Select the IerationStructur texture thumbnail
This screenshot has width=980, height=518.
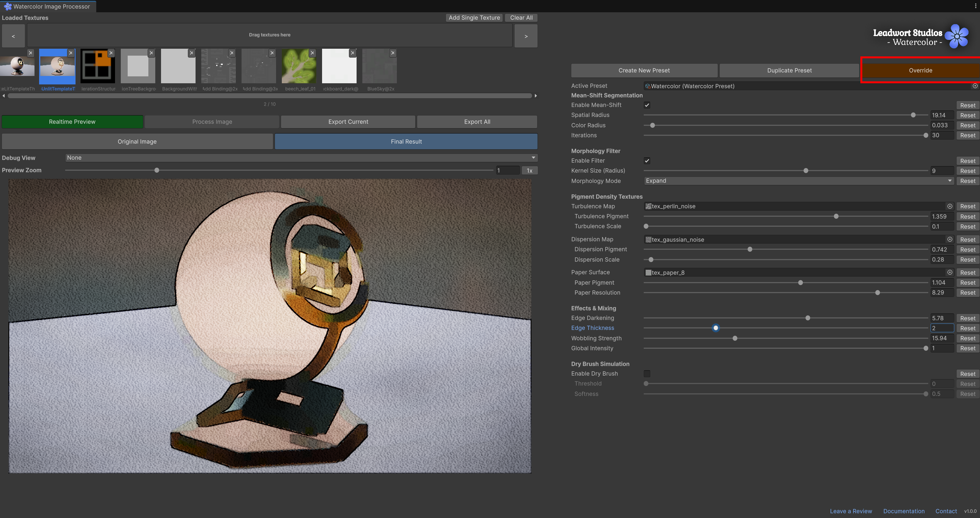point(98,66)
